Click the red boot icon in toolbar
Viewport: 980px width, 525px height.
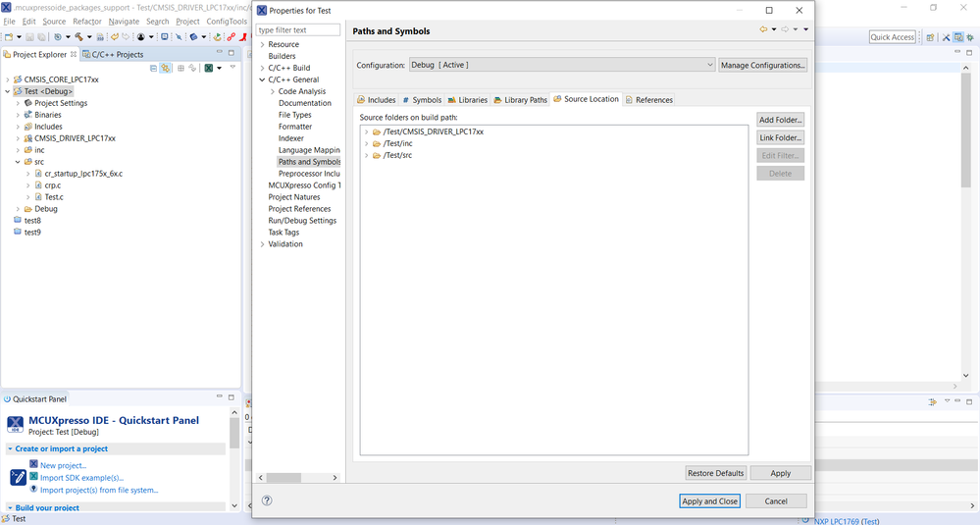[243, 37]
